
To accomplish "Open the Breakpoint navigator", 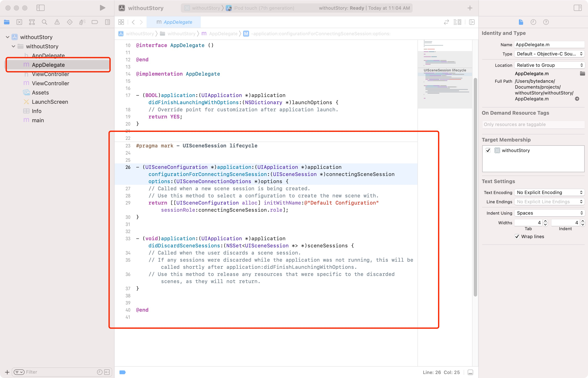I will pos(94,22).
